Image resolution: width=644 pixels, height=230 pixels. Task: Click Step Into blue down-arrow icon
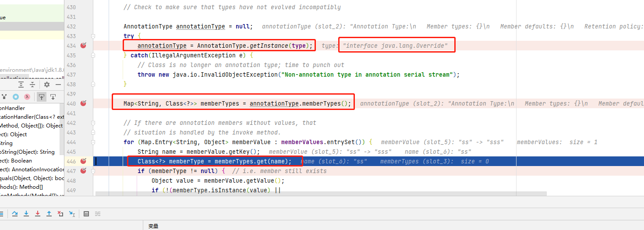click(26, 214)
